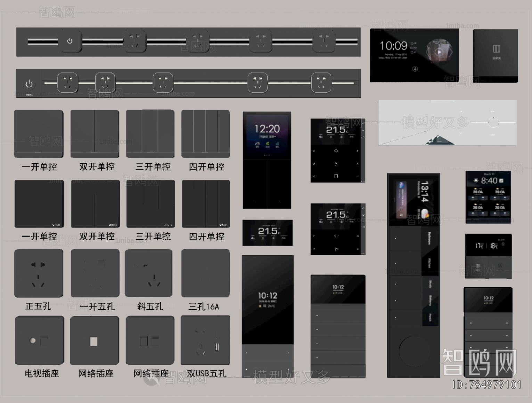Image resolution: width=532 pixels, height=403 pixels.
Task: Select the 三孔16A socket panel
Action: (x=205, y=273)
